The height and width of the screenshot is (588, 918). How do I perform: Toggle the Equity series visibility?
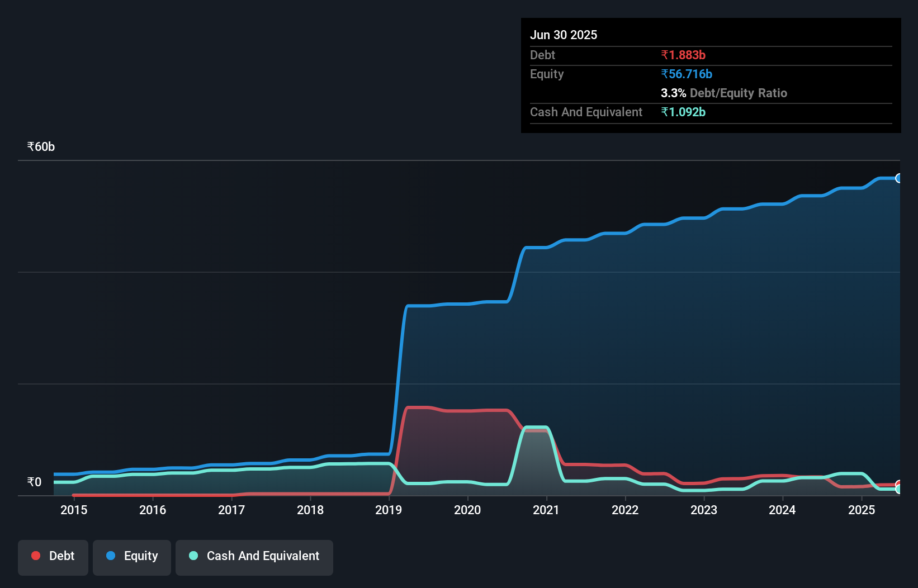click(131, 557)
